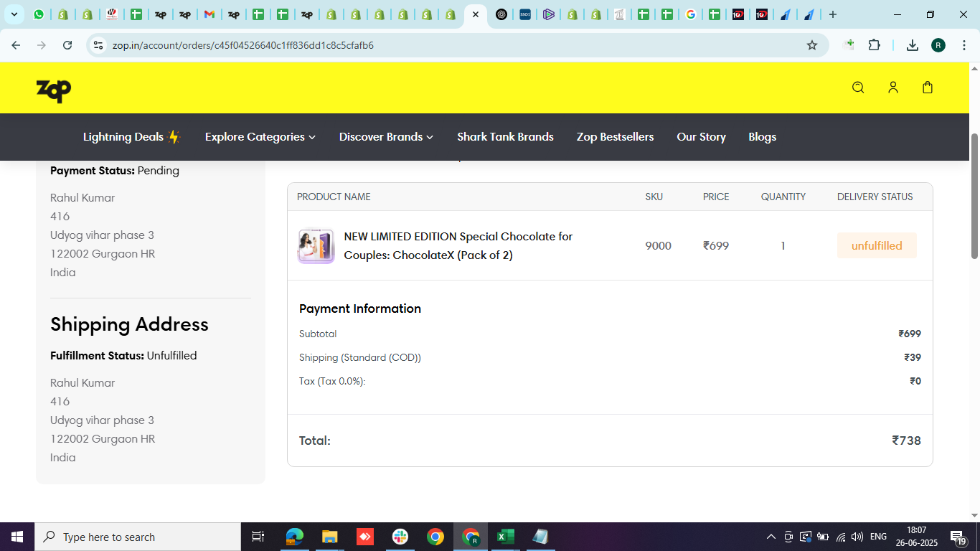The height and width of the screenshot is (551, 980).
Task: Open the account profile icon
Action: 893,88
